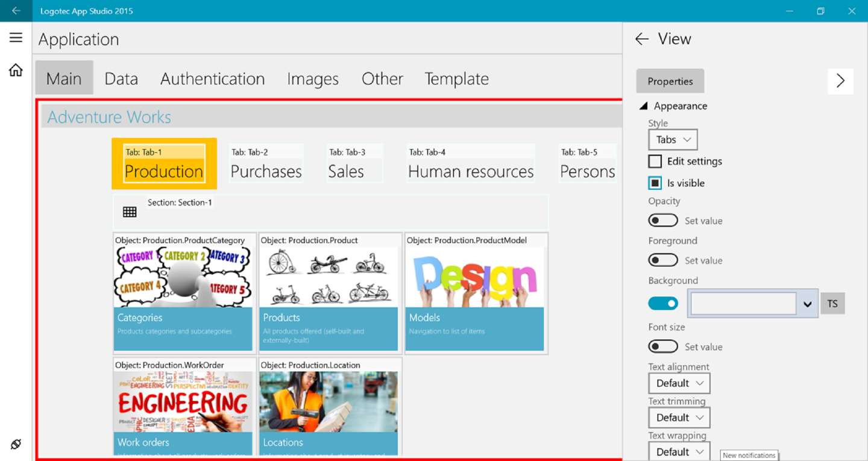Open the Locations object tile

(x=329, y=407)
